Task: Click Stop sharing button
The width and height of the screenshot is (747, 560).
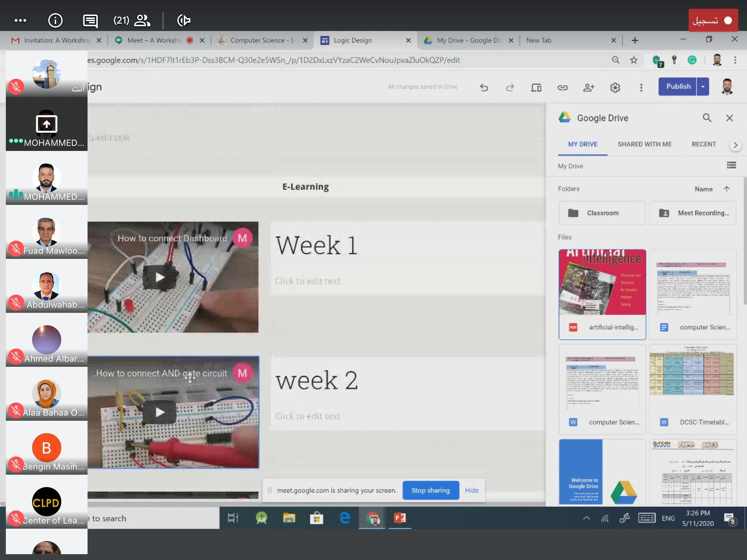Action: (431, 490)
